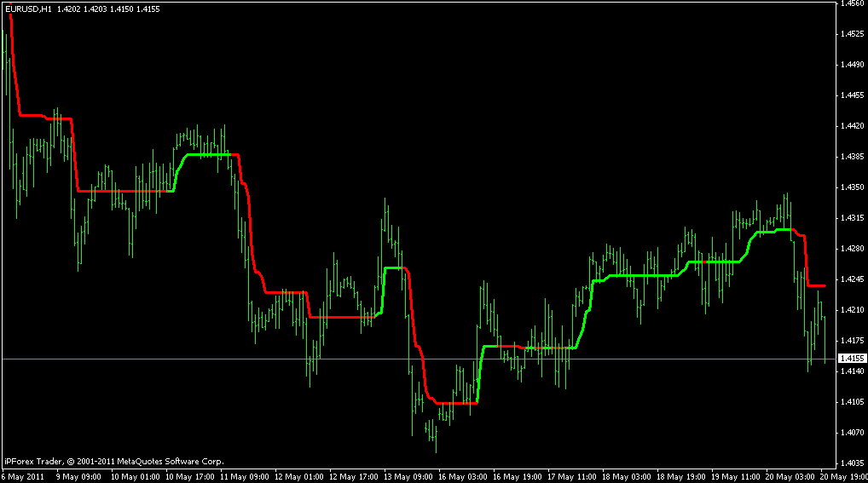Click the 12 May 17:00 time label
The image size is (868, 483).
(x=354, y=477)
